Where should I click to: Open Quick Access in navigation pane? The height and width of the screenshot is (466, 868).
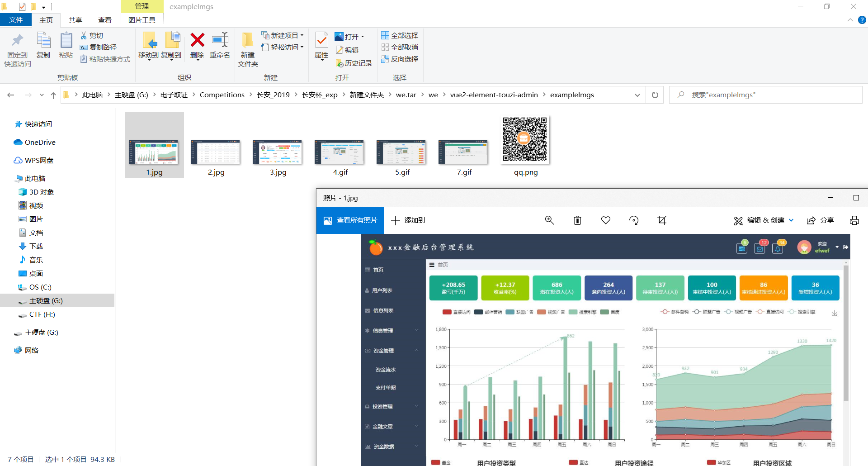(x=33, y=124)
